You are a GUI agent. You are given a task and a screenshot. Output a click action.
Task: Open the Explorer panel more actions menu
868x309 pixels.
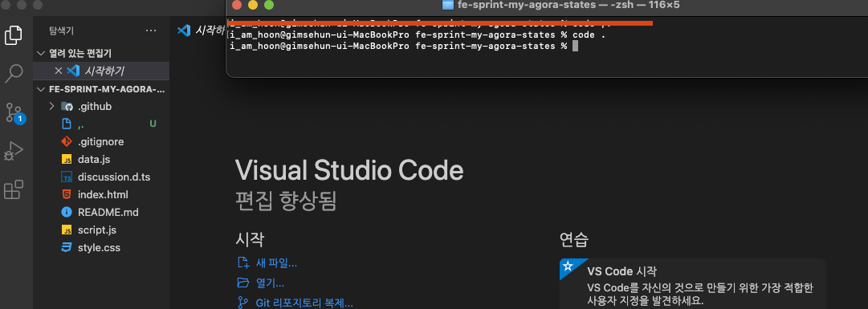coord(151,30)
